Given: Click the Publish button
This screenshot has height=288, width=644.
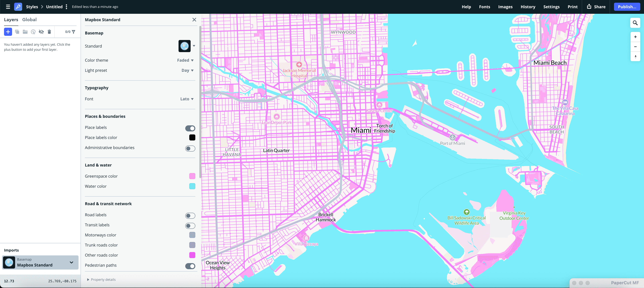Looking at the screenshot, I should pos(627,7).
